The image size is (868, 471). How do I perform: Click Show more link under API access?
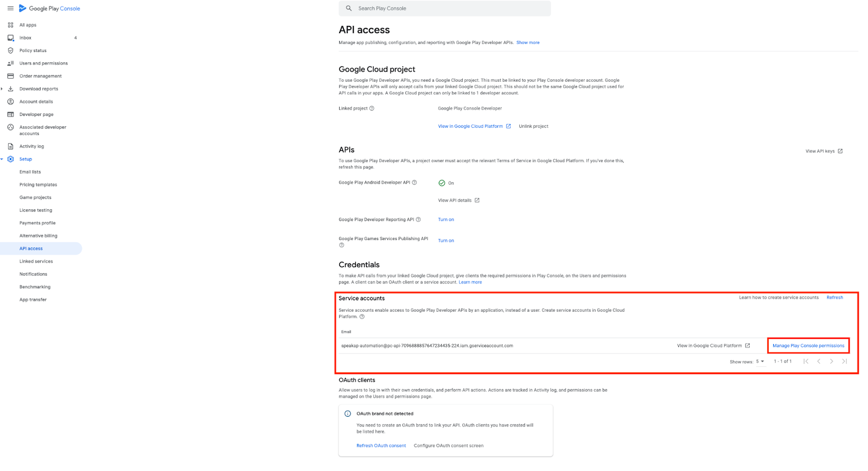tap(528, 42)
